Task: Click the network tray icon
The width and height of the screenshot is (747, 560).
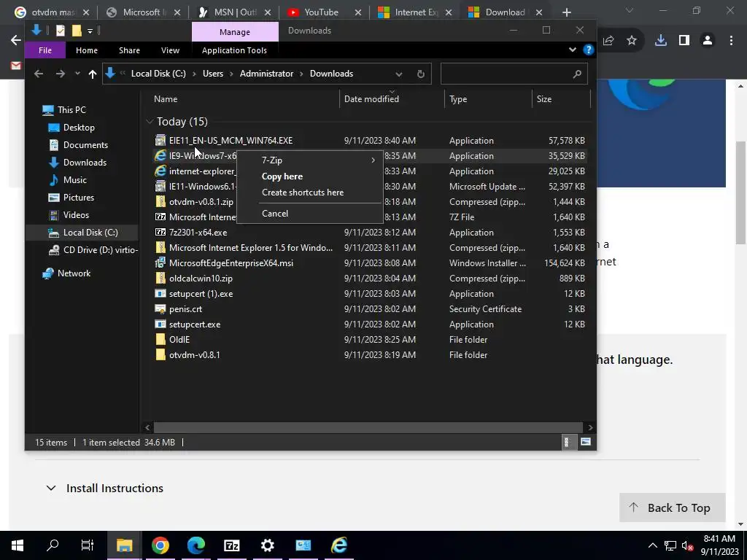Action: click(670, 545)
